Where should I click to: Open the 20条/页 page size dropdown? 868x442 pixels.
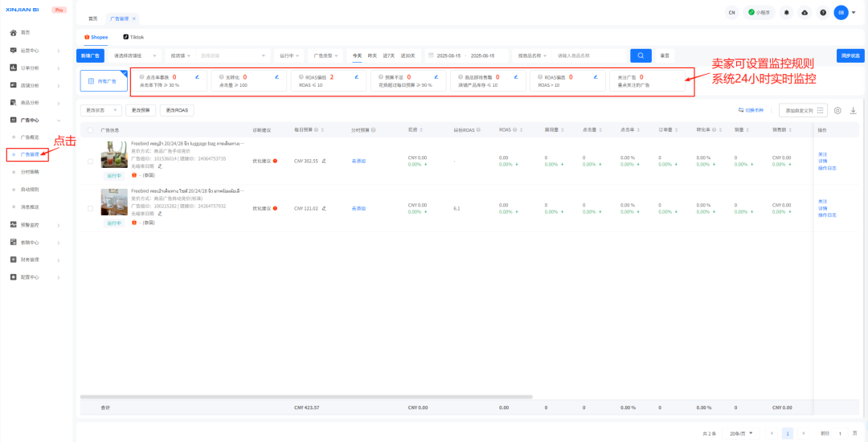point(741,433)
